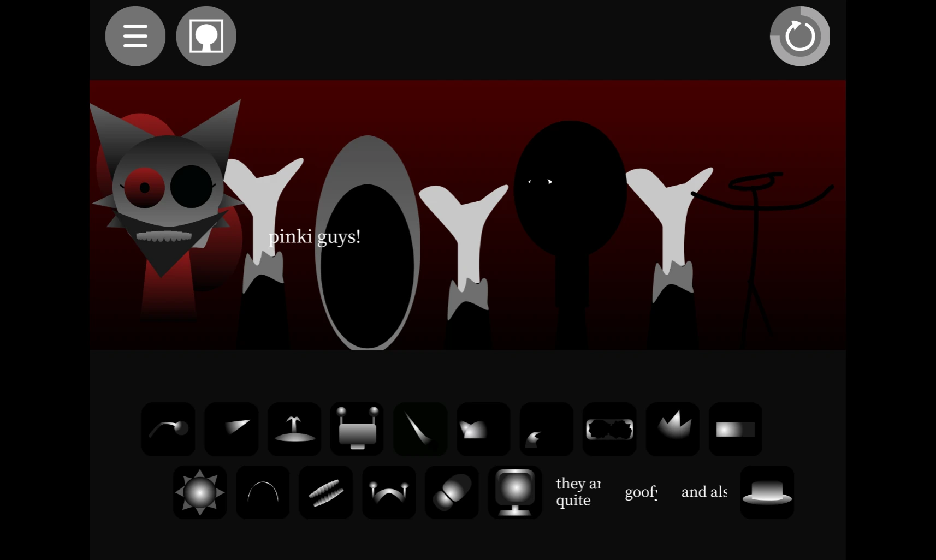Select the spiky sun sound icon

pyautogui.click(x=200, y=492)
